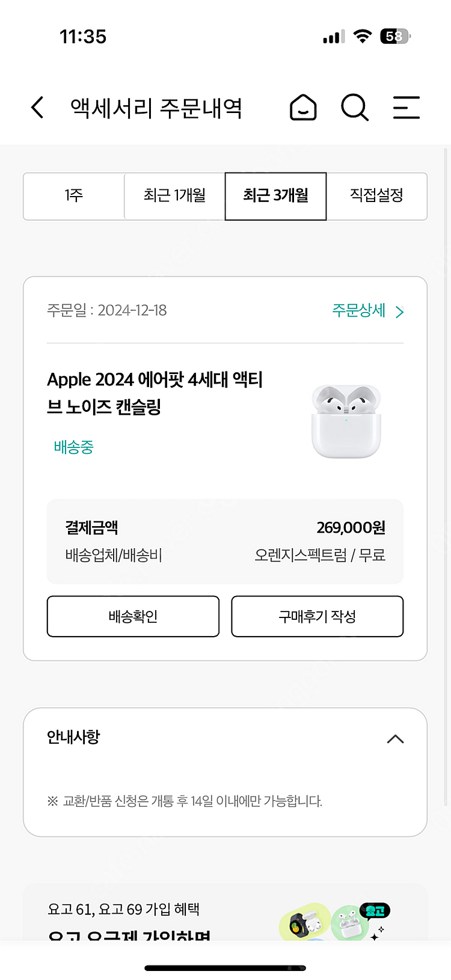Tap the back arrow icon
The image size is (451, 980).
(37, 108)
